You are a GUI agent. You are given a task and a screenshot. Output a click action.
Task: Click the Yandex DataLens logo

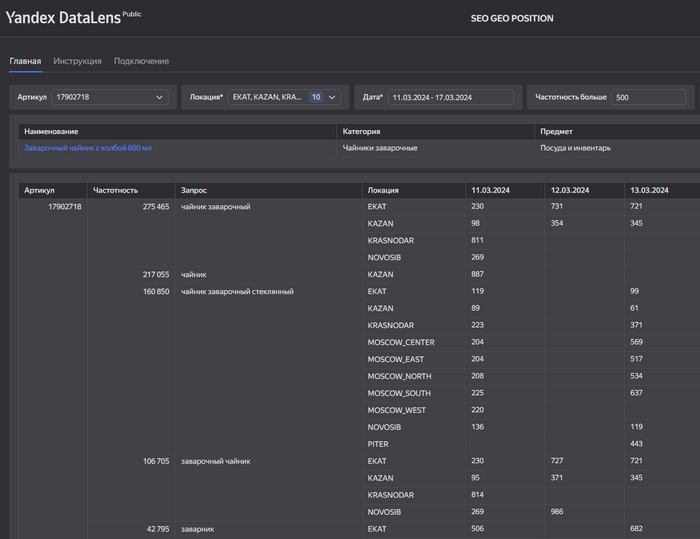(62, 18)
